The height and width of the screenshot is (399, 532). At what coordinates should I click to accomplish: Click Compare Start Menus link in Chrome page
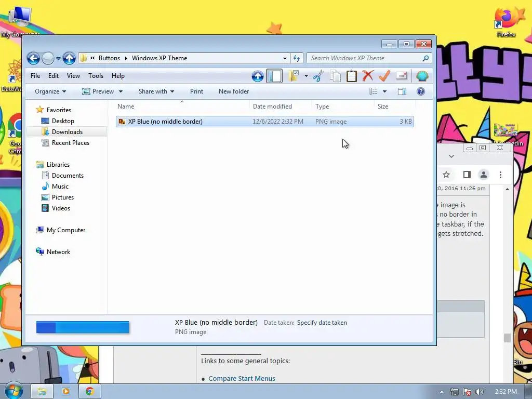[x=242, y=378]
